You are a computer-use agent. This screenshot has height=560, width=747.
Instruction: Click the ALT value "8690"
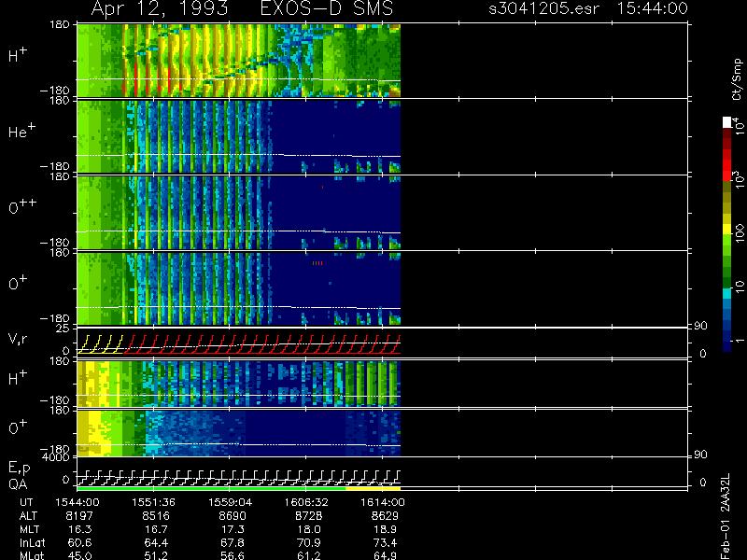coord(233,516)
